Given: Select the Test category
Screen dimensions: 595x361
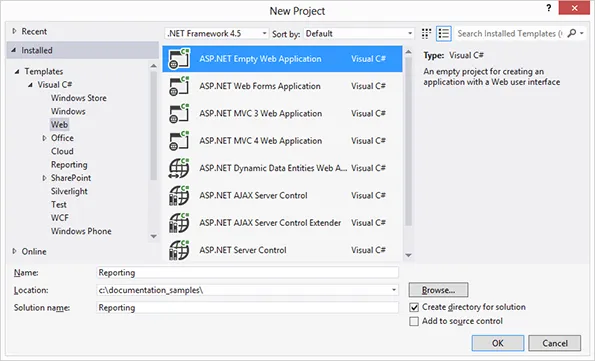Looking at the screenshot, I should [x=58, y=205].
